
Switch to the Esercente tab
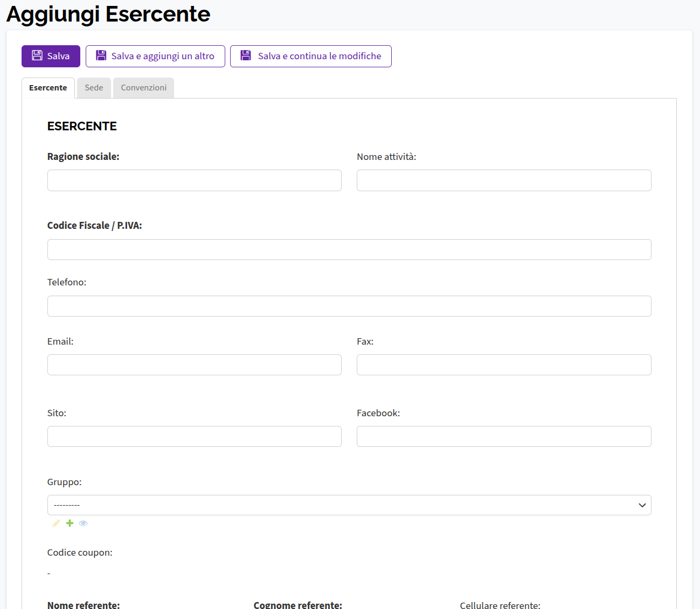point(48,88)
